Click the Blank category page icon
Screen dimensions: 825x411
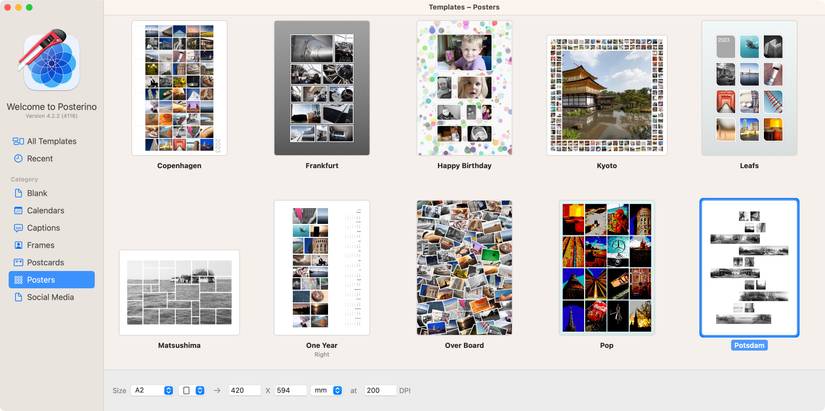tap(18, 193)
